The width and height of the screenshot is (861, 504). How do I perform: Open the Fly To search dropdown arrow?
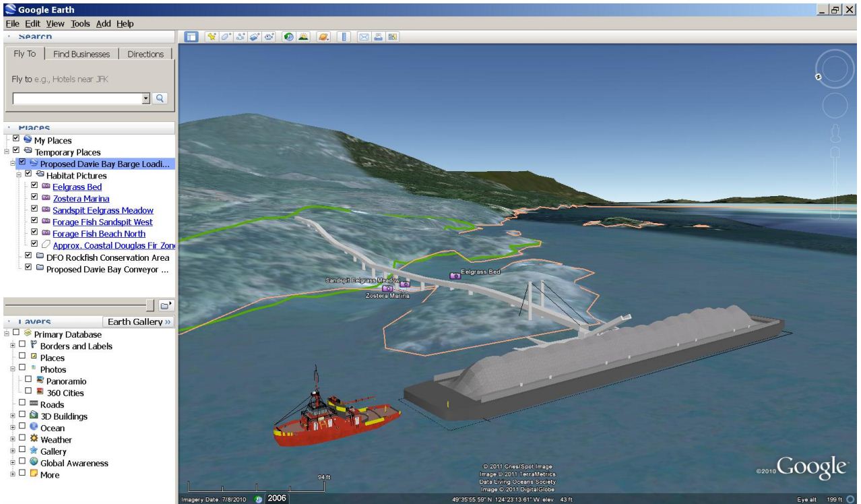(x=147, y=98)
